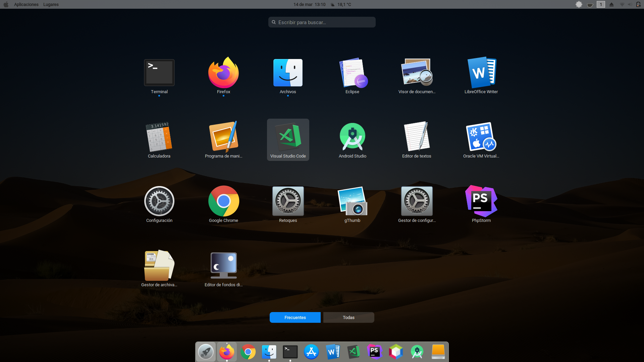Open Gestor de archivadores
Image resolution: width=644 pixels, height=362 pixels.
[159, 269]
